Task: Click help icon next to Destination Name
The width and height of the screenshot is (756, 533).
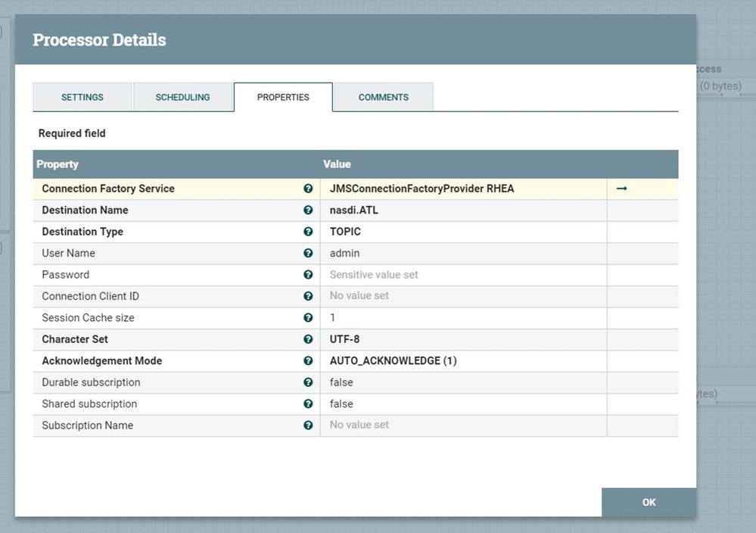Action: [x=308, y=210]
